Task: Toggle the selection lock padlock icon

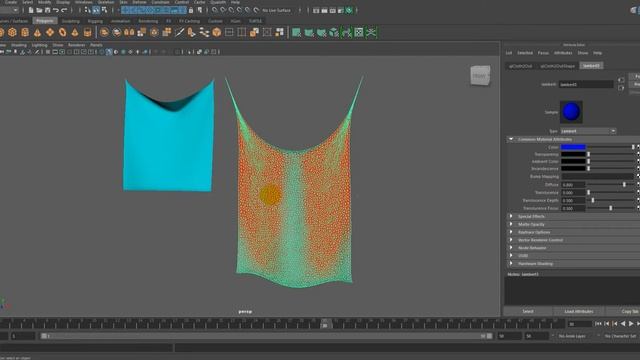Action: pos(191,10)
